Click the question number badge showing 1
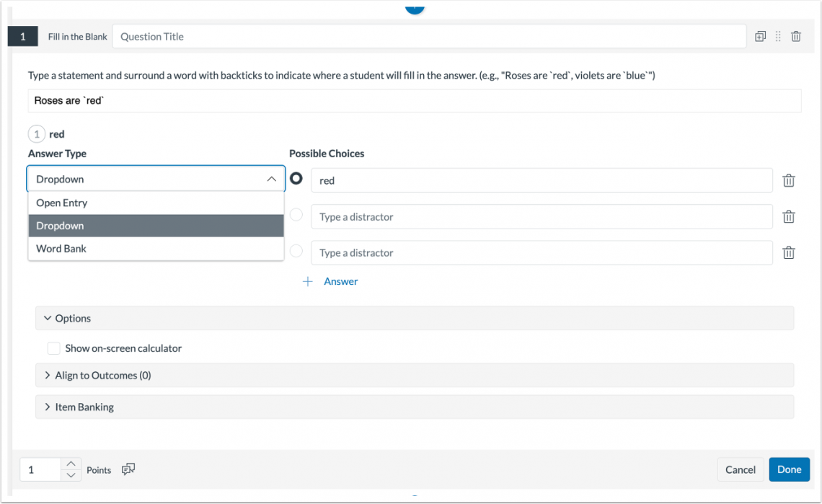This screenshot has width=822, height=504. point(22,35)
